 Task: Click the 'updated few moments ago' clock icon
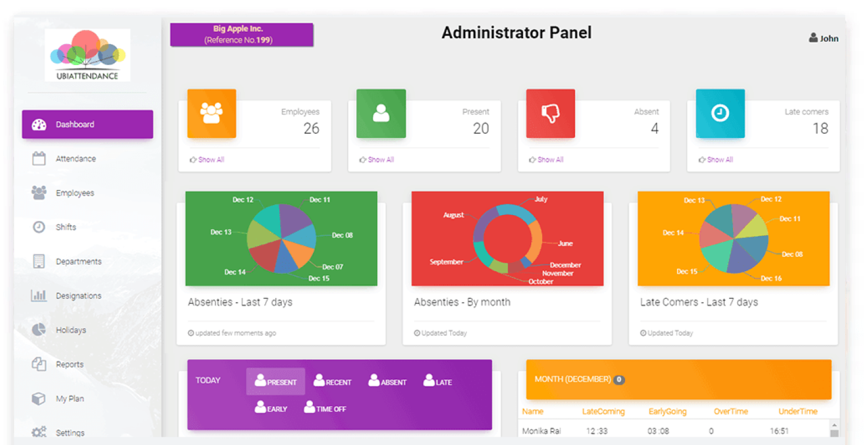(x=191, y=333)
